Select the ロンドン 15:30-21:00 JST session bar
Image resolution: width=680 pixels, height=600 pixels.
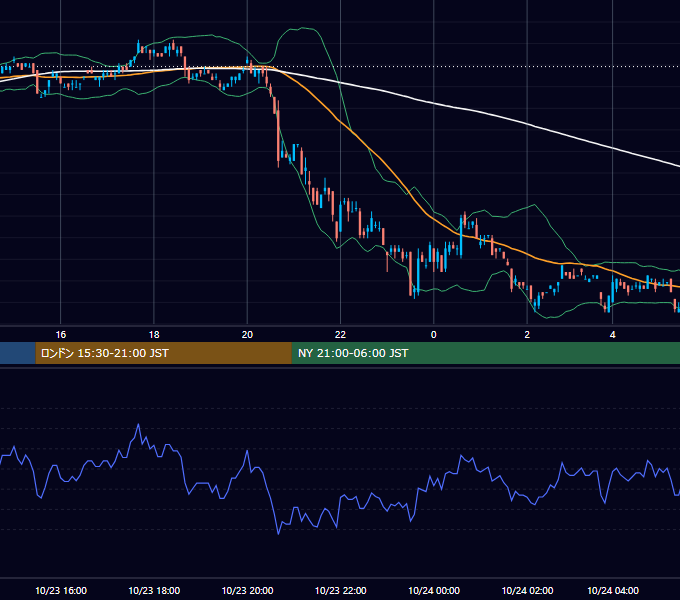click(163, 353)
